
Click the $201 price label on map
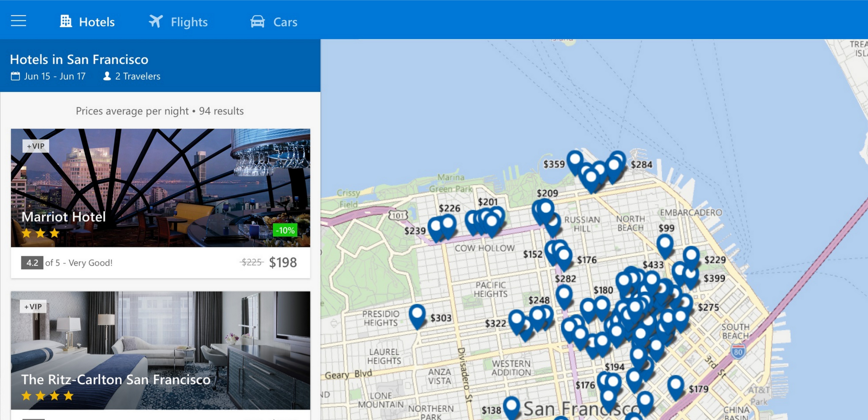488,202
